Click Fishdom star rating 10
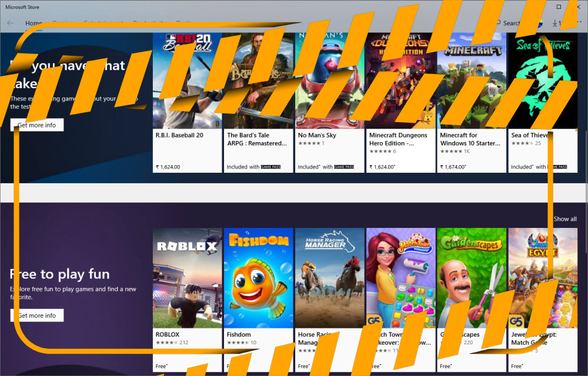This screenshot has width=588, height=376. click(x=242, y=343)
